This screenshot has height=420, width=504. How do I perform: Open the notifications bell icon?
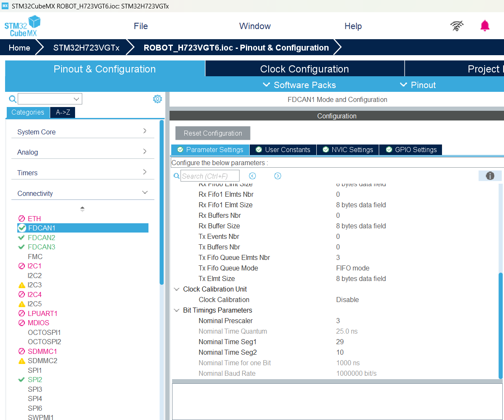coord(485,26)
